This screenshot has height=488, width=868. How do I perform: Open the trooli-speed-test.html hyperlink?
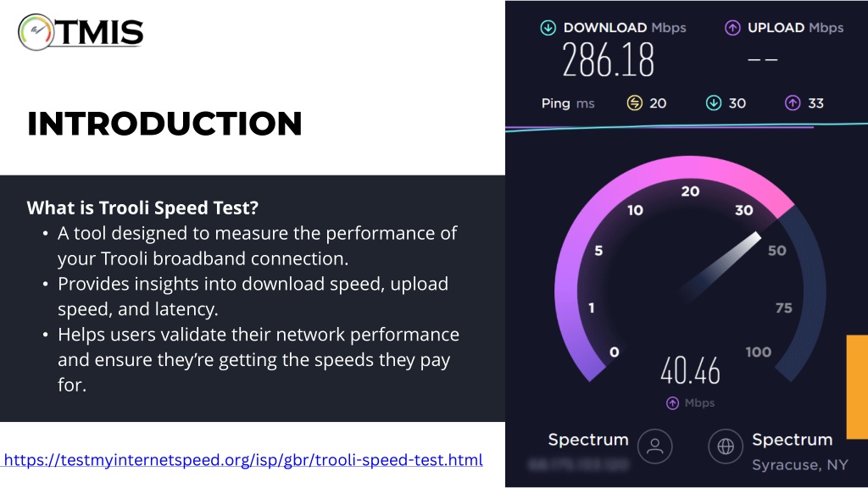point(243,460)
